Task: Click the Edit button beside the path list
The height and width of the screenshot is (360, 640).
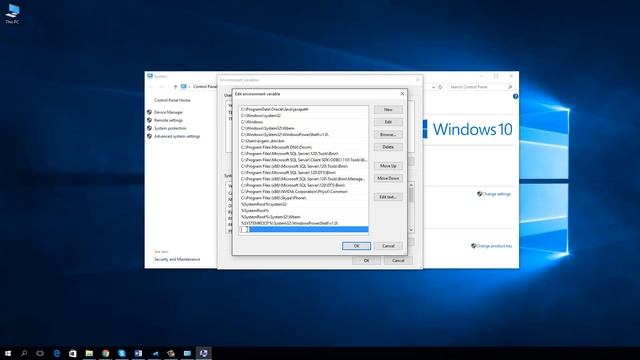Action: (388, 122)
